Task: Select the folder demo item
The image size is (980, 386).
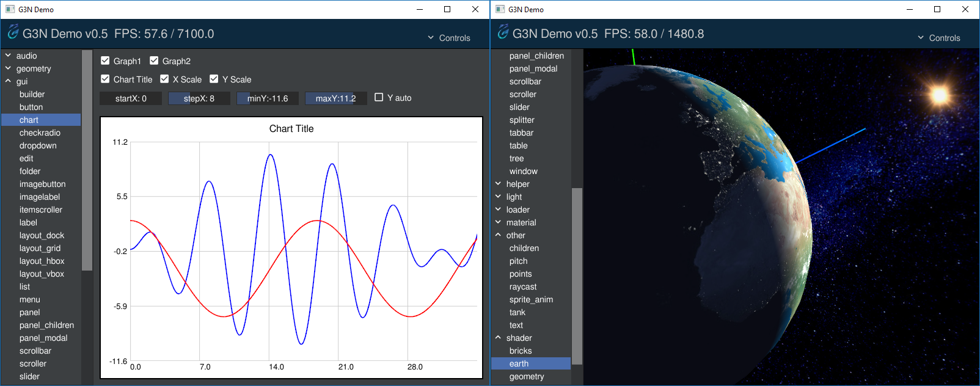Action: [x=41, y=171]
